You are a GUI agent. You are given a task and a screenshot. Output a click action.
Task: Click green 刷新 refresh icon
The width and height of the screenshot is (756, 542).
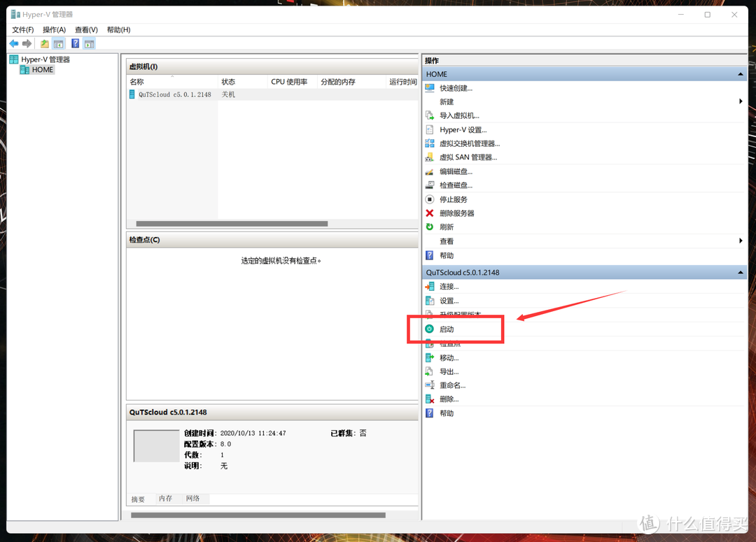coord(430,227)
